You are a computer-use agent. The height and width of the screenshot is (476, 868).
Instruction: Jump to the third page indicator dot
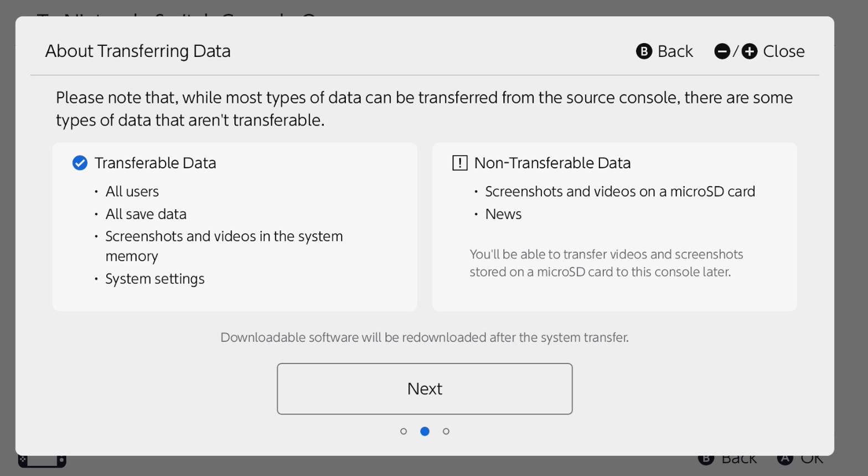click(446, 431)
